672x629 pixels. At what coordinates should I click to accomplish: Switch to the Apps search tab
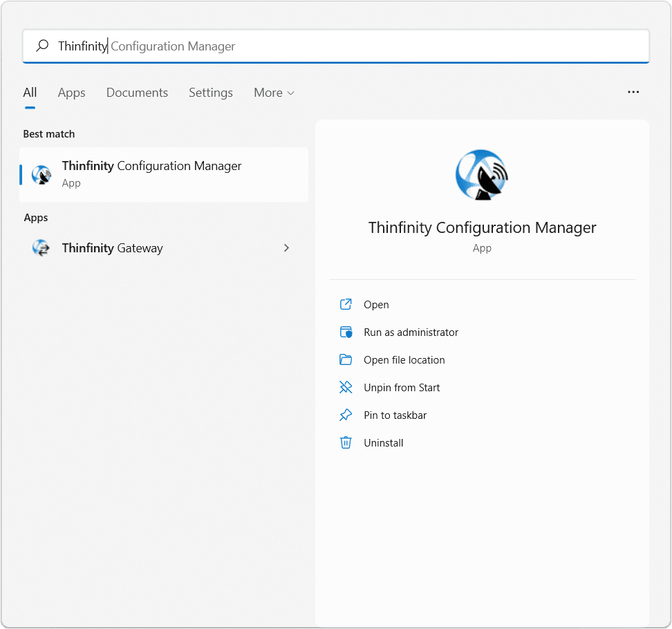tap(72, 93)
